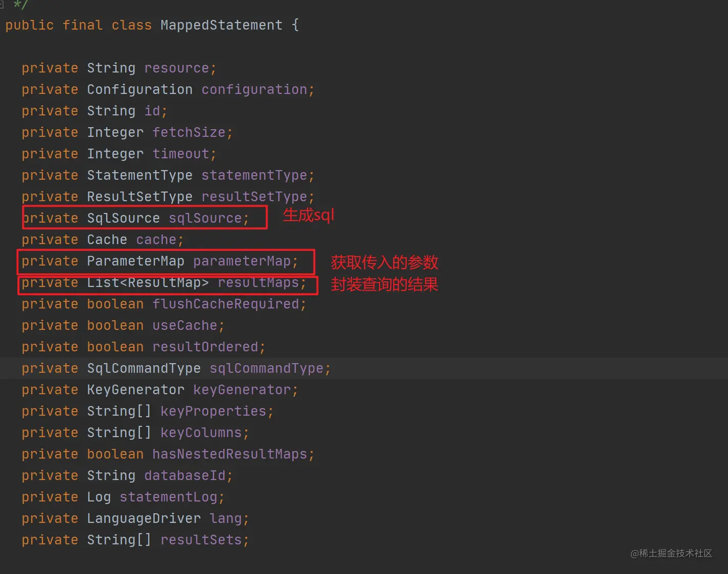Click the flushCacheRequired field
The height and width of the screenshot is (574, 728).
[x=225, y=304]
